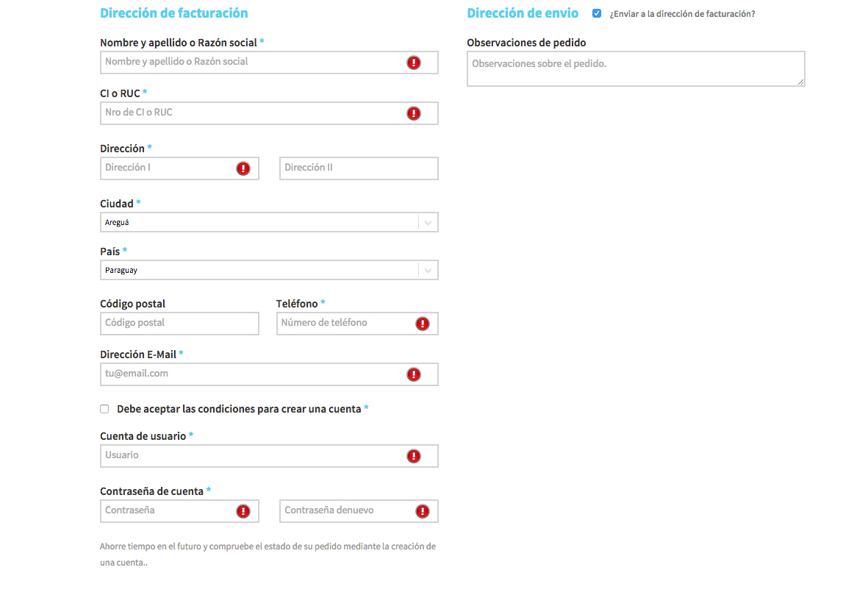
Task: Focus the Nombre y apellido o Razón social field
Action: click(x=269, y=63)
